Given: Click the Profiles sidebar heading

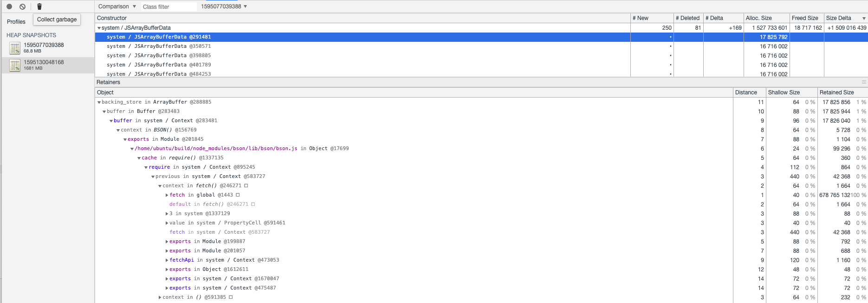Looking at the screenshot, I should pos(16,22).
